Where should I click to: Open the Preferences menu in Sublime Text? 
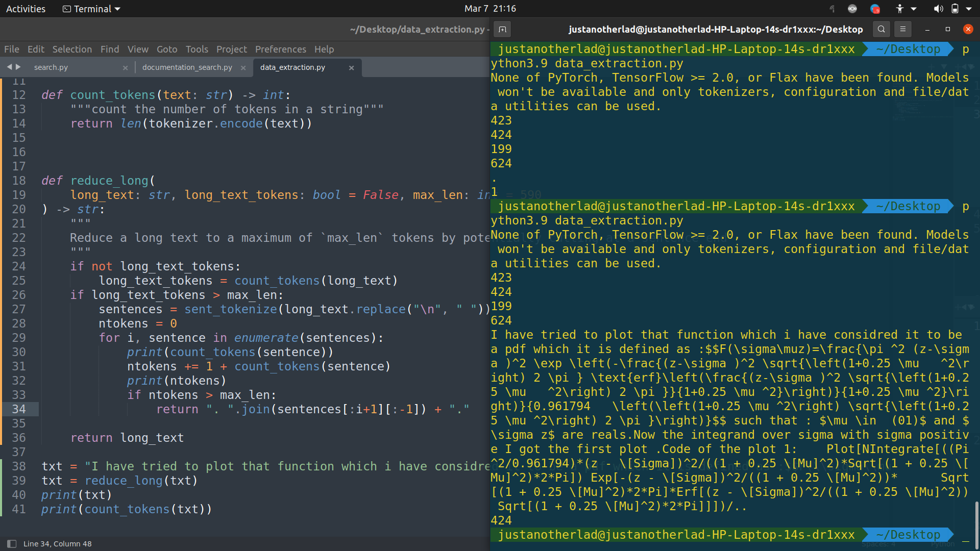pyautogui.click(x=280, y=49)
